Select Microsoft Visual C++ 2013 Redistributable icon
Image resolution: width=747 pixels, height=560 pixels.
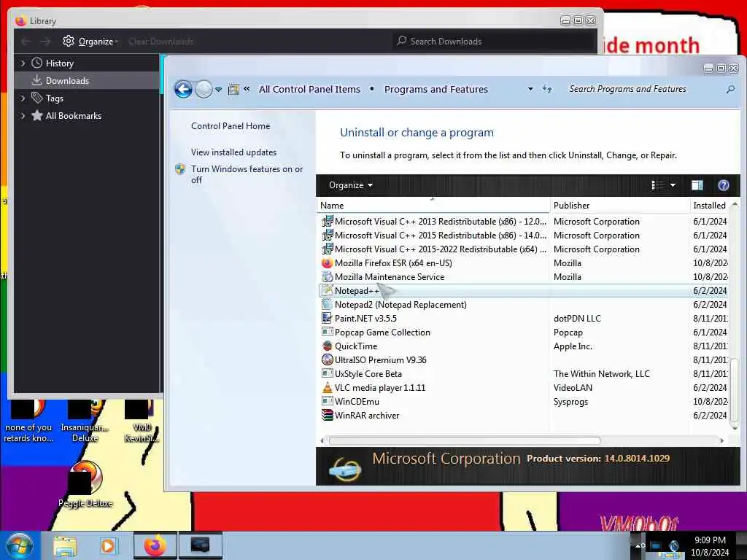tap(328, 221)
